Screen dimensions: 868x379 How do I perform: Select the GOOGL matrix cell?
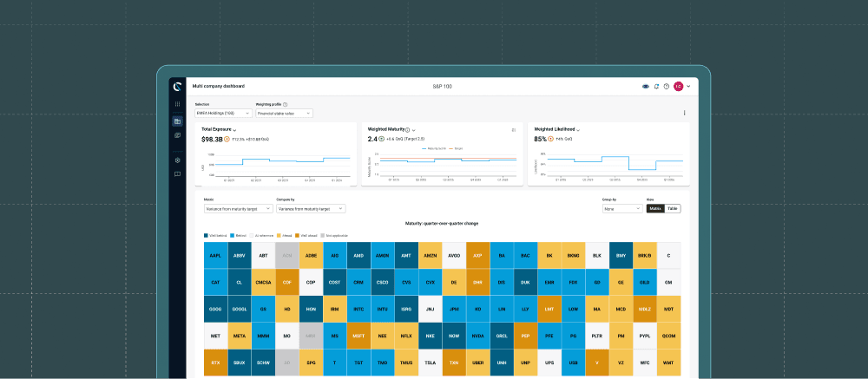point(240,309)
